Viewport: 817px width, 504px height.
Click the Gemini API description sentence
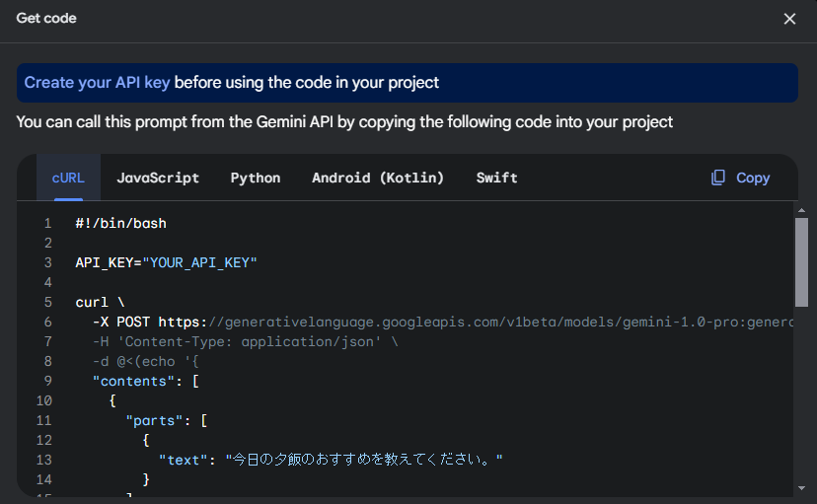click(x=344, y=122)
